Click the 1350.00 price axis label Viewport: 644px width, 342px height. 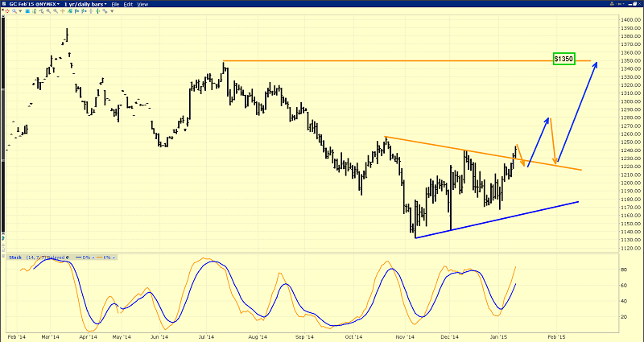tap(630, 60)
